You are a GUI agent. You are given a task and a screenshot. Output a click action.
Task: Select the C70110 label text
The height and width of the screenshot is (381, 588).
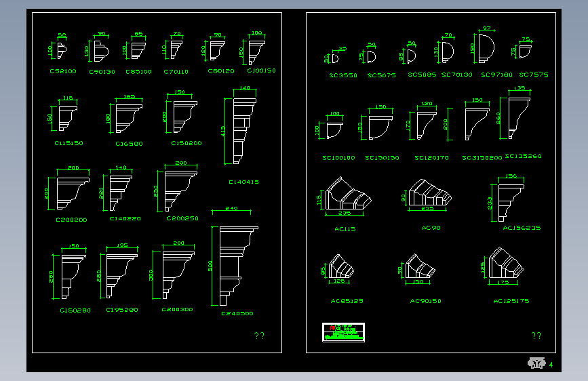176,72
